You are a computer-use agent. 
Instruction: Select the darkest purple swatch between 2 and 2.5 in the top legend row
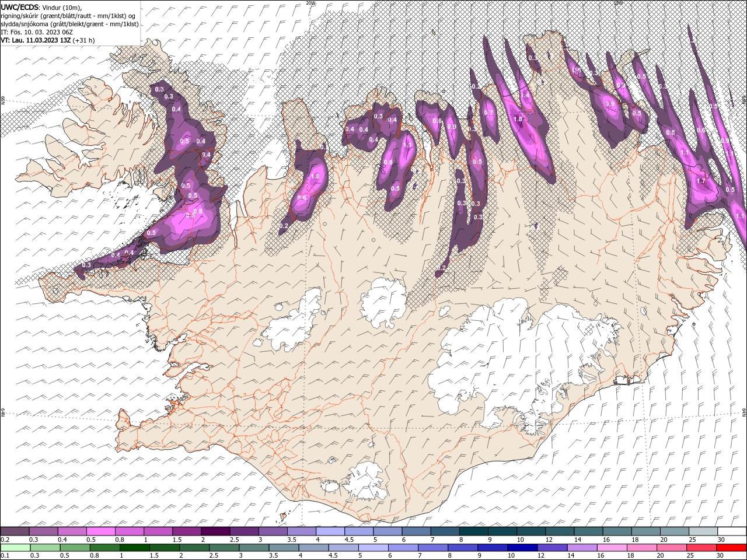click(215, 531)
